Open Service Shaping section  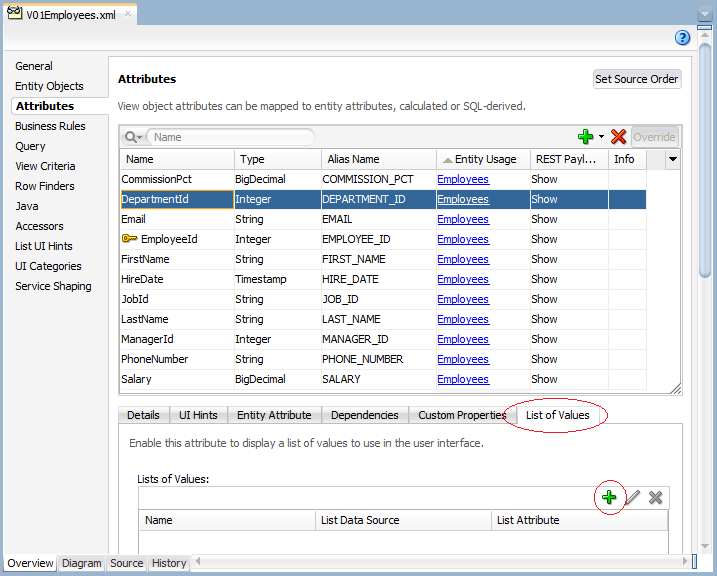(x=54, y=286)
